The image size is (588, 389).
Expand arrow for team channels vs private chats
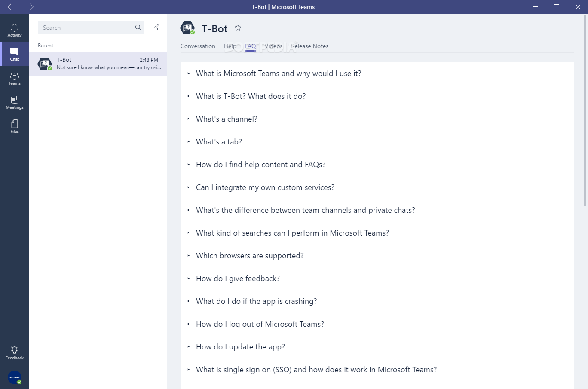(189, 210)
